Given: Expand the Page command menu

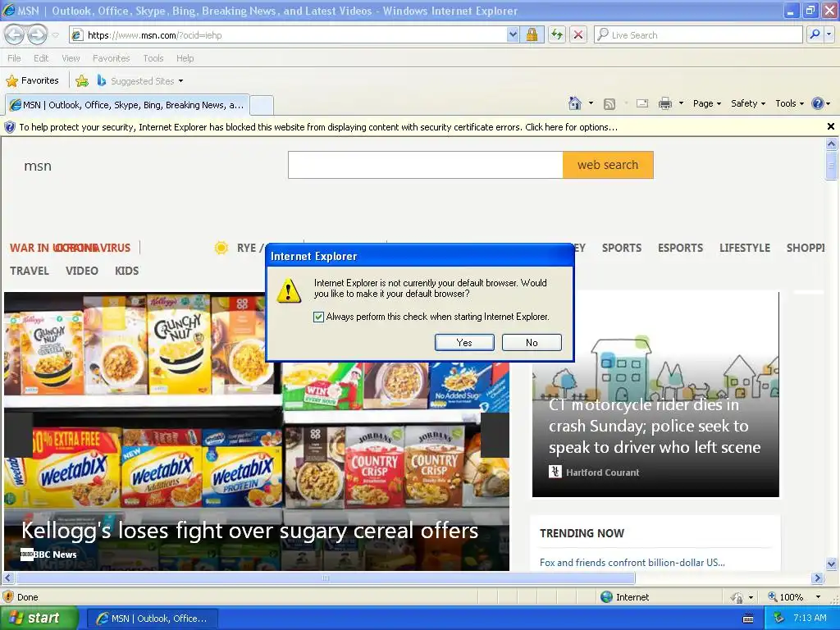Looking at the screenshot, I should point(707,103).
